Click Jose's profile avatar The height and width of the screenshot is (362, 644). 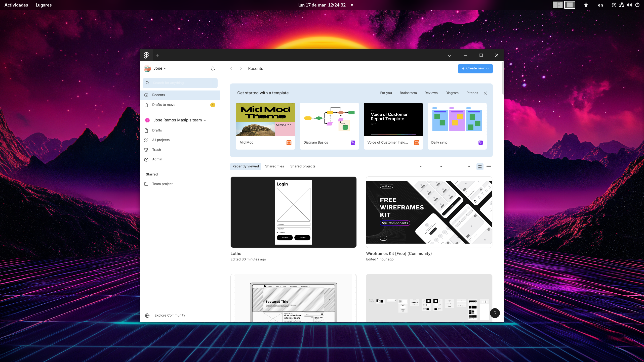click(x=147, y=68)
